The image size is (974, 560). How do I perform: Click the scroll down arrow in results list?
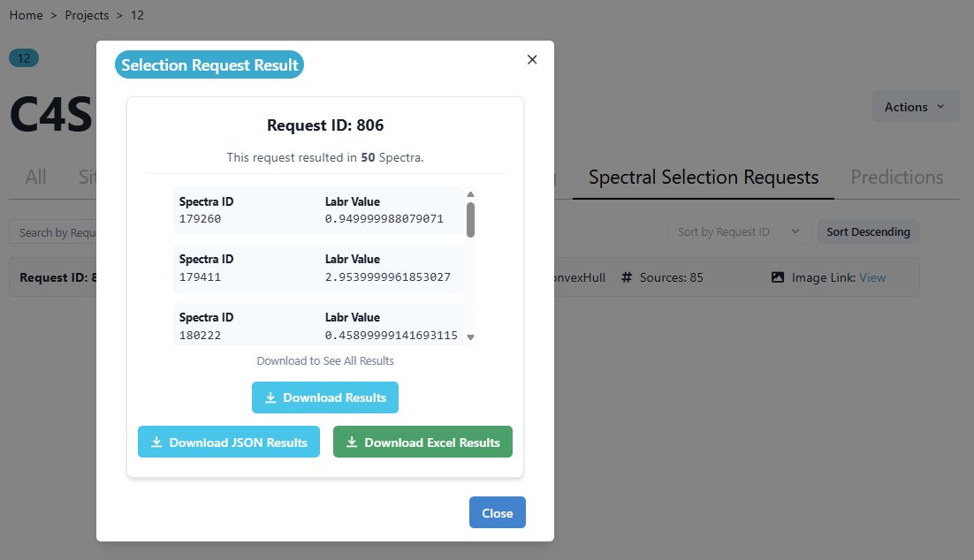(x=470, y=337)
